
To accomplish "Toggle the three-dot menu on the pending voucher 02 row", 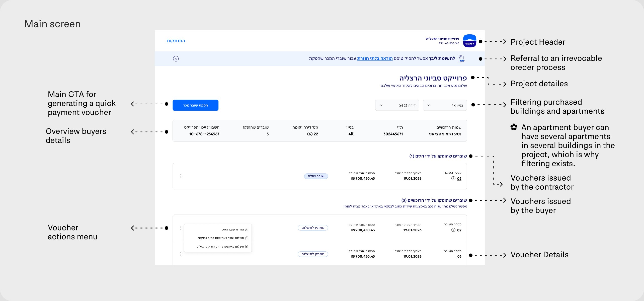I will (x=181, y=228).
